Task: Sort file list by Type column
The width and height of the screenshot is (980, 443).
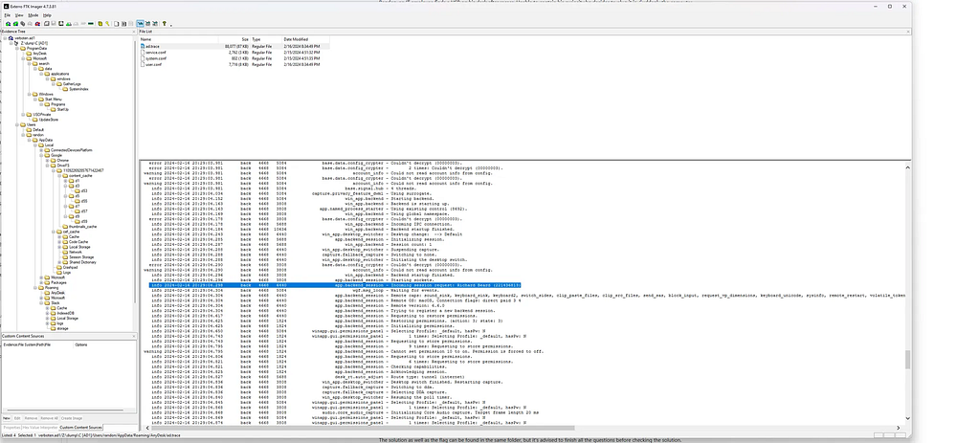Action: [266, 39]
